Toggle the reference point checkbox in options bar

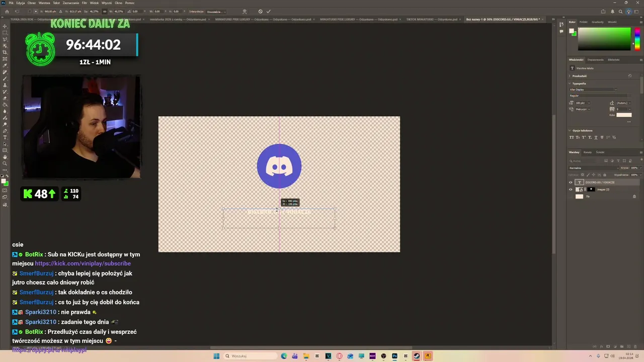pyautogui.click(x=30, y=11)
